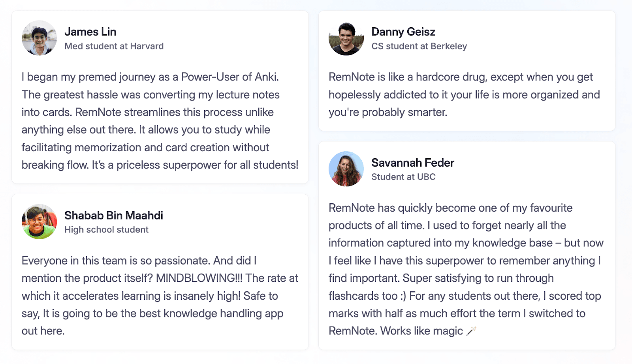Click James Lin's profile photo

point(39,38)
